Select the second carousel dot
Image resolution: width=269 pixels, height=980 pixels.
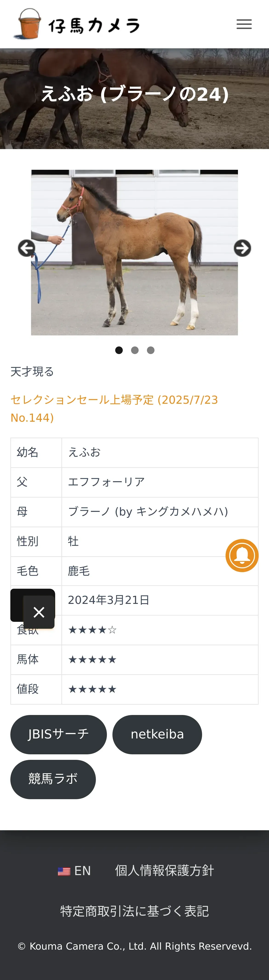pos(135,350)
